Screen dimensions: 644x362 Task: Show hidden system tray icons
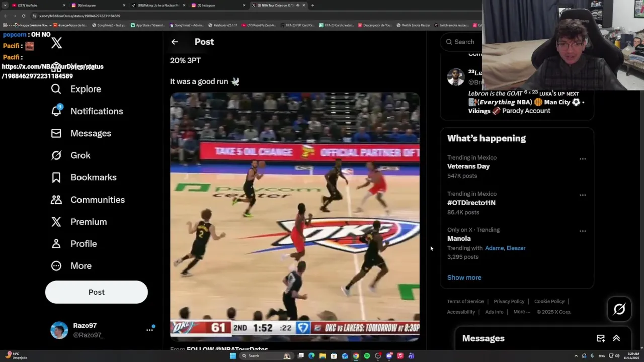coord(576,356)
